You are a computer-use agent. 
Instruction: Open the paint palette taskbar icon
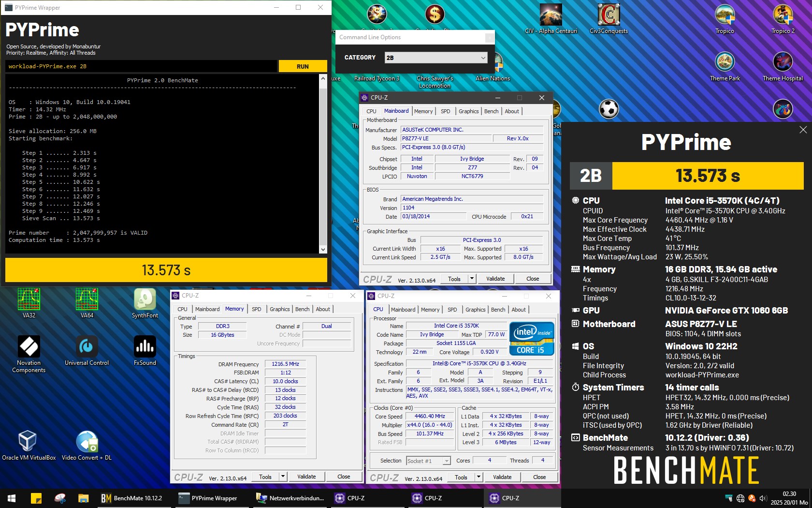60,498
